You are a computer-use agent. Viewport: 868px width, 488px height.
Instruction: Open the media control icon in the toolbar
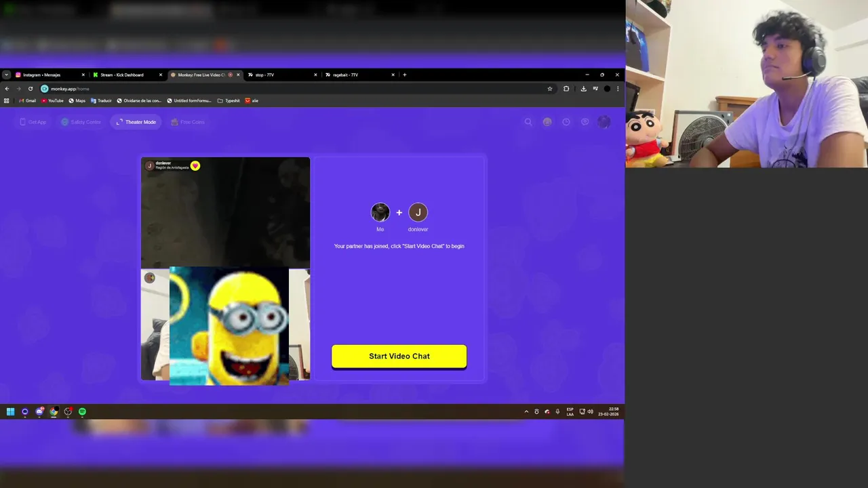(x=595, y=89)
